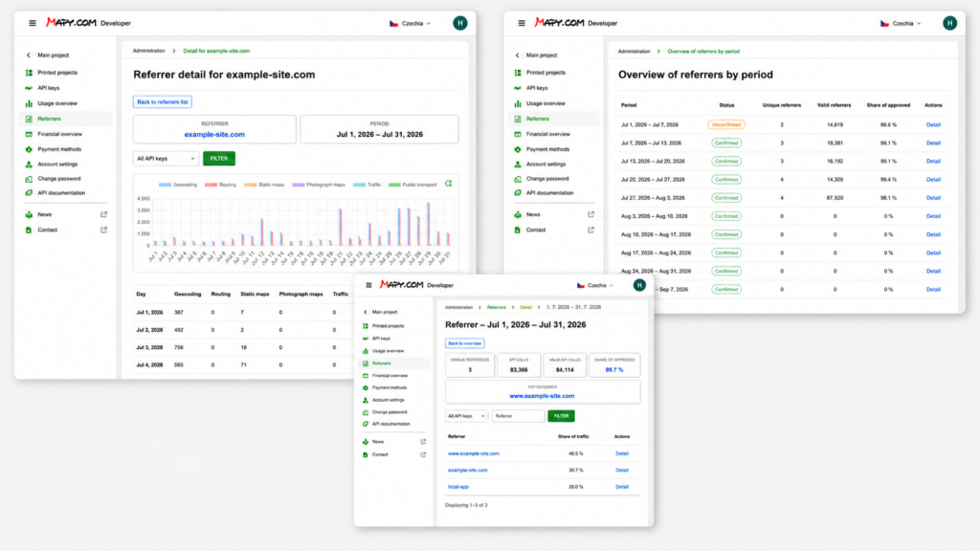Toggle Static maps series in chart legend
980x551 pixels.
[264, 185]
